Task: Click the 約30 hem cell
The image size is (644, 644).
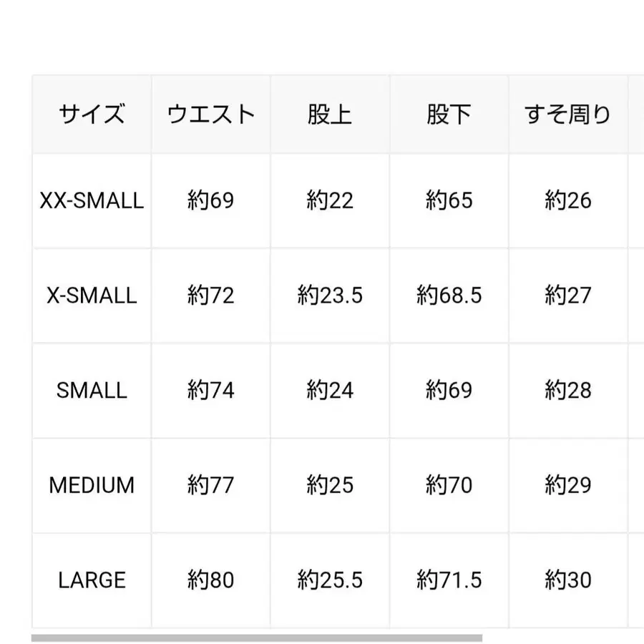Action: tap(567, 580)
